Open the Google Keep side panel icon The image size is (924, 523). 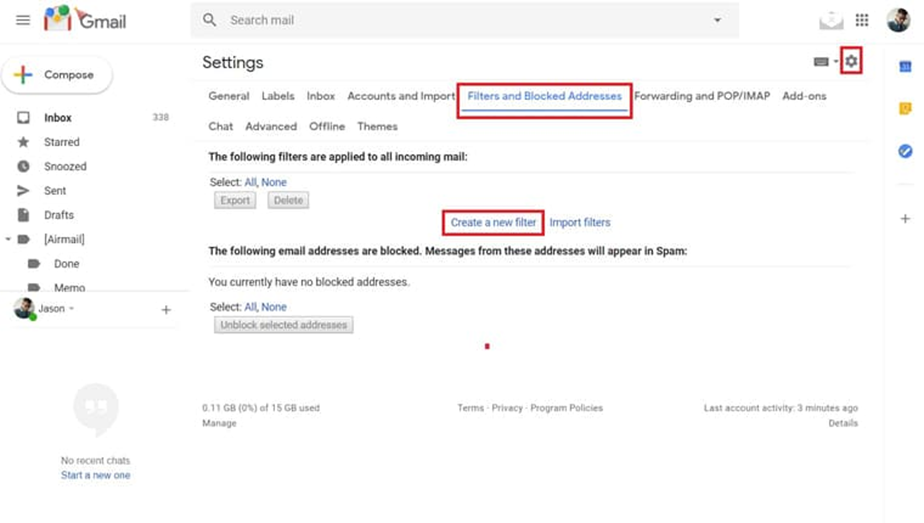[x=905, y=109]
